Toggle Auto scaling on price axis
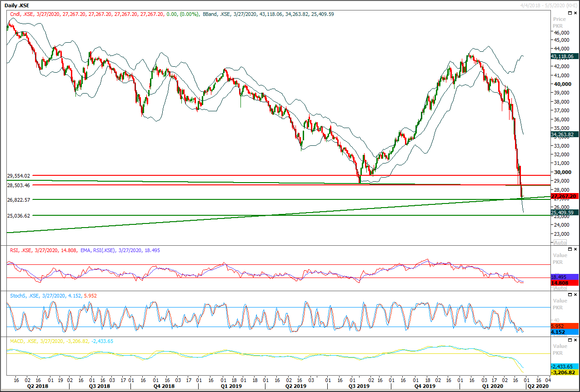This screenshot has width=580, height=392. point(560,242)
